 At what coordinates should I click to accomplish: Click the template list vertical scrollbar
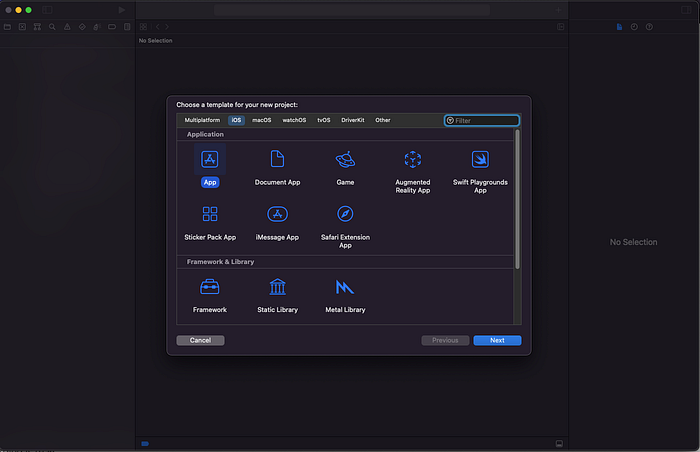tap(517, 199)
